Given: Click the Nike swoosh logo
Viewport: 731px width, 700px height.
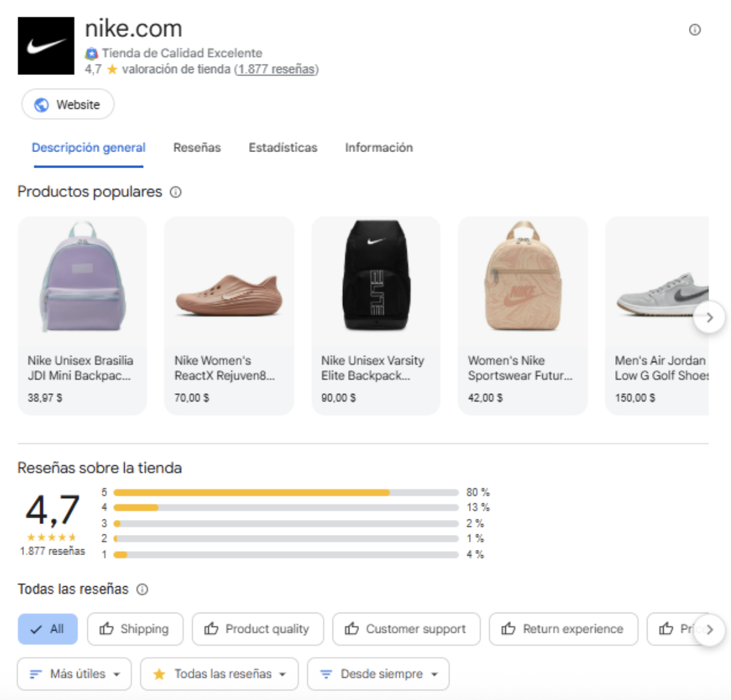Looking at the screenshot, I should [x=46, y=46].
